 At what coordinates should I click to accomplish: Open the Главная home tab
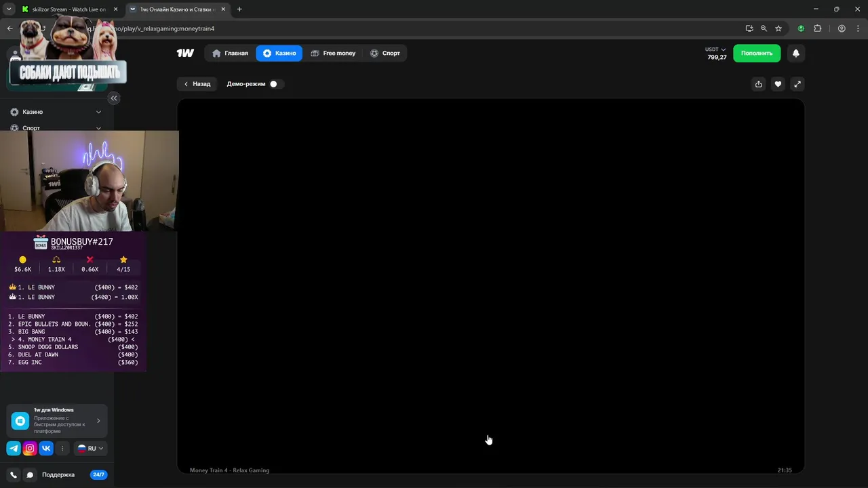230,53
